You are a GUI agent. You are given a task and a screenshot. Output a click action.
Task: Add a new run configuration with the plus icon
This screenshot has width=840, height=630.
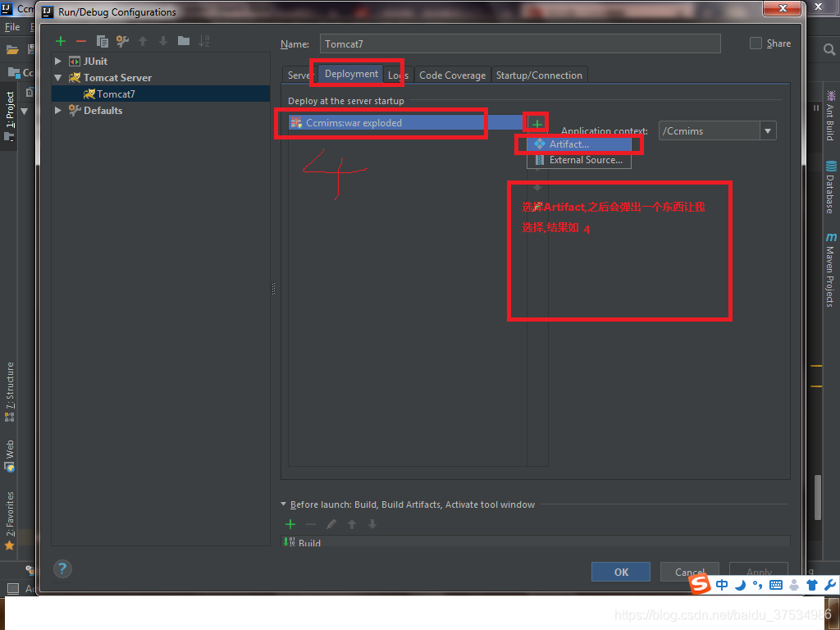pos(61,41)
